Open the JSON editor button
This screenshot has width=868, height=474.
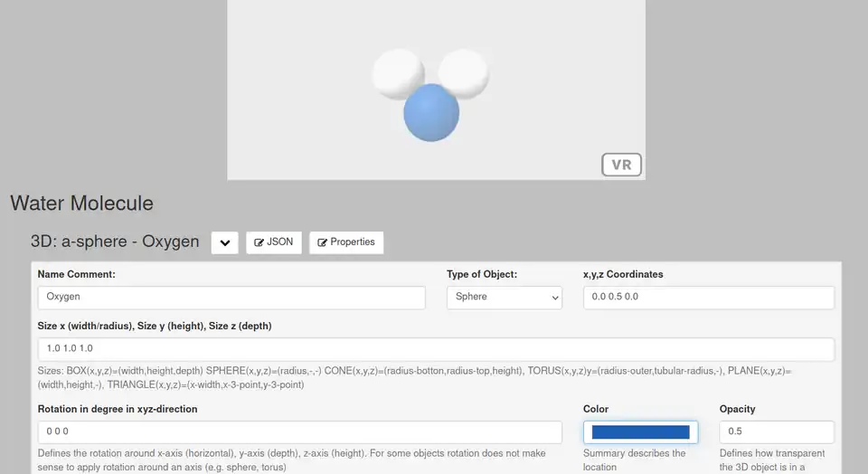click(x=273, y=242)
